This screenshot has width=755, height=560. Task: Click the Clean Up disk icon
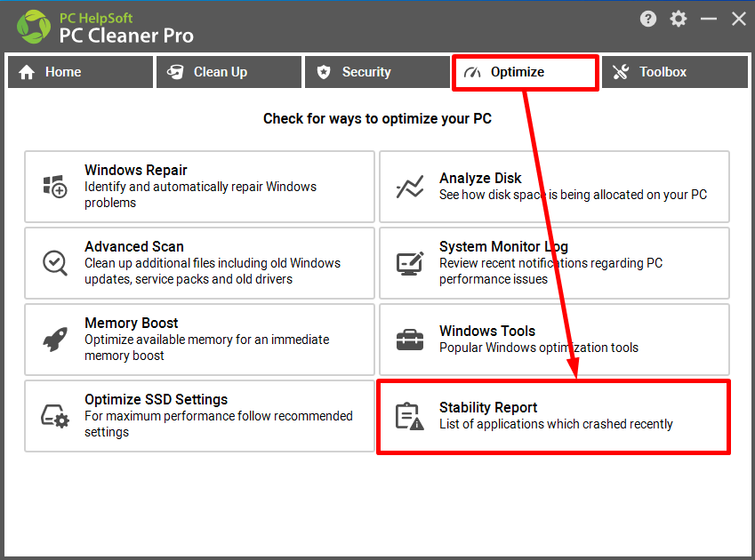[175, 72]
